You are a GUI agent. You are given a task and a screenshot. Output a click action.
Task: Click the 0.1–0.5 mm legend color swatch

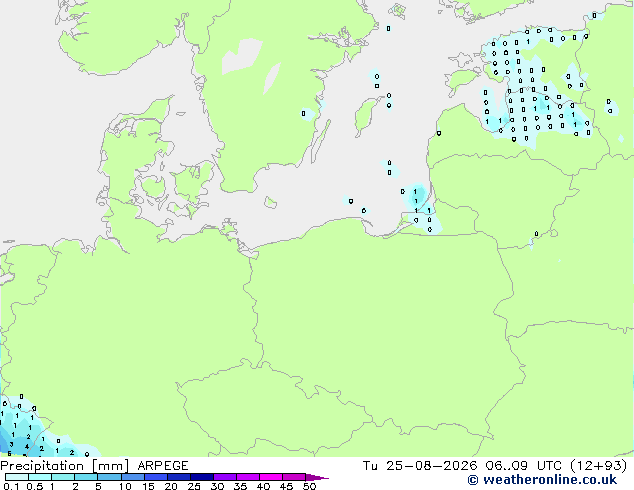point(17,477)
